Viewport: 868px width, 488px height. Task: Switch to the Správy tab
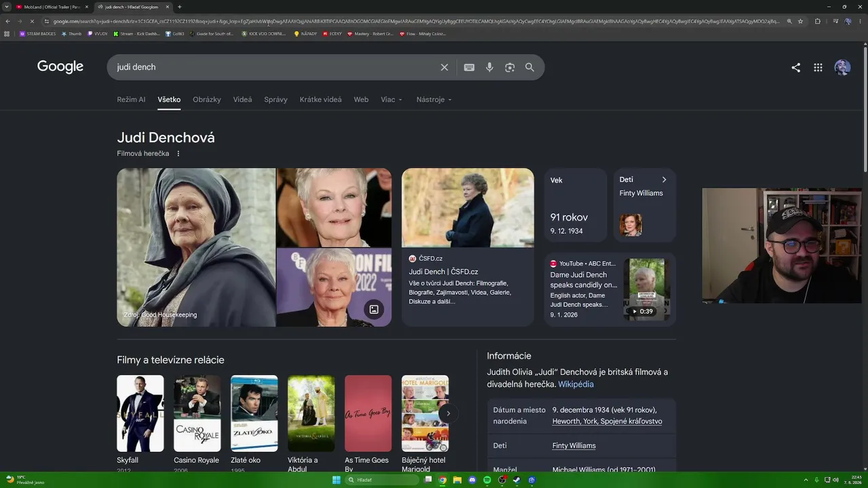click(276, 100)
